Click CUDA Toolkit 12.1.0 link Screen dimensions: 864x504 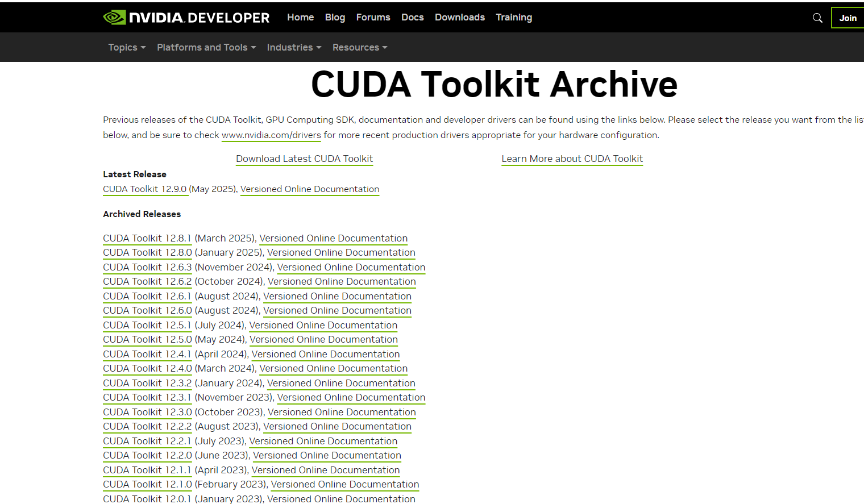coord(147,484)
